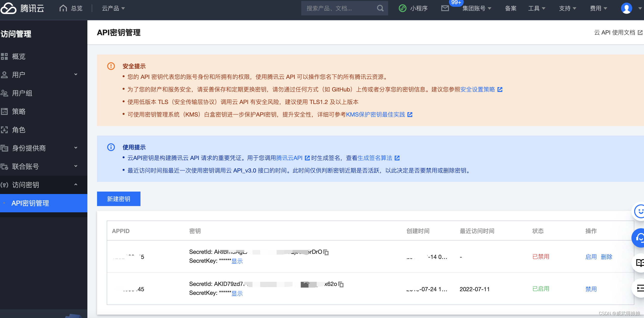Open the 小程序 mini program icon
Viewport: 644px width, 318px height.
403,8
